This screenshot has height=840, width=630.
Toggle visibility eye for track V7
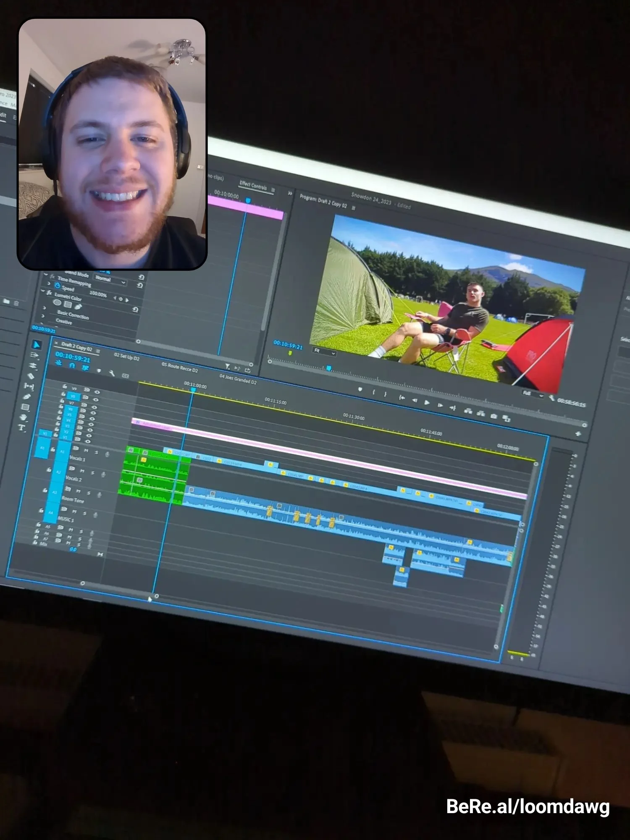[94, 407]
